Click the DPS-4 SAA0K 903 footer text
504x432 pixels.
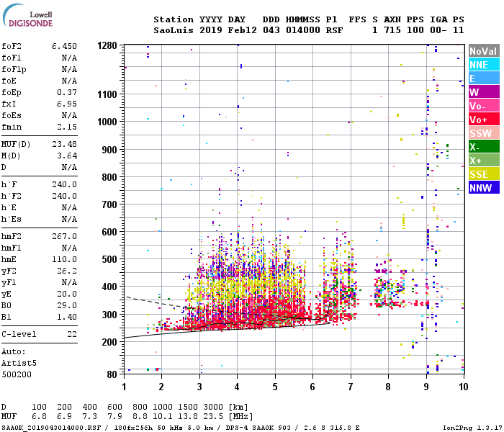tap(258, 428)
